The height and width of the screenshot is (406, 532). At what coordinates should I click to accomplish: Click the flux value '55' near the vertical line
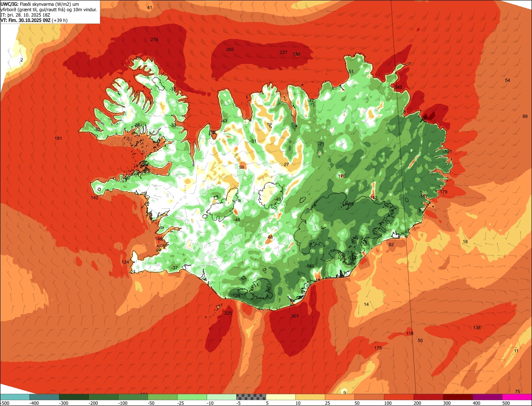420,340
